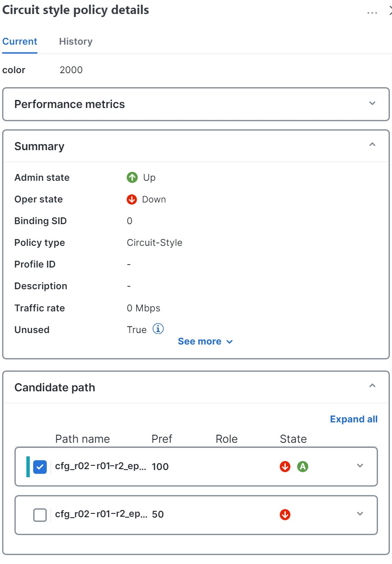Expand the Pref 100 candidate path row
The height and width of the screenshot is (564, 392).
click(x=360, y=466)
